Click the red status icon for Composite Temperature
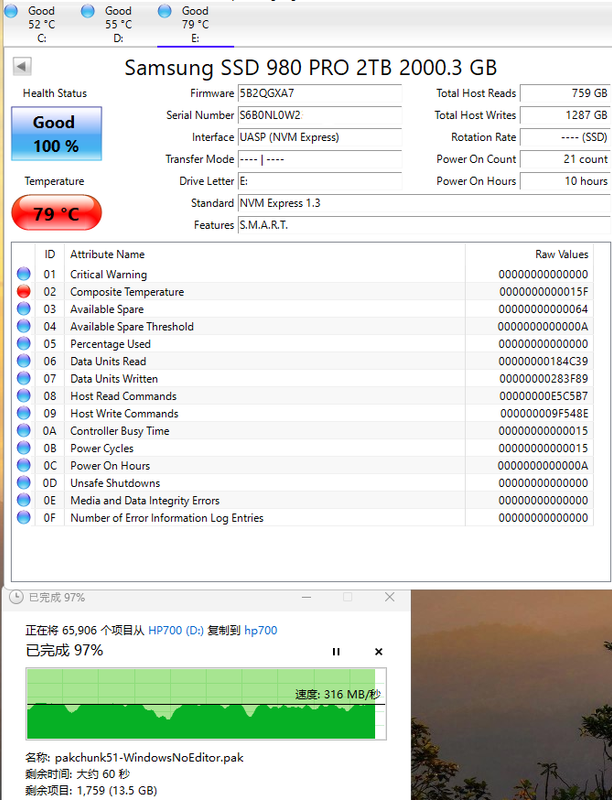The image size is (612, 800). pos(23,291)
